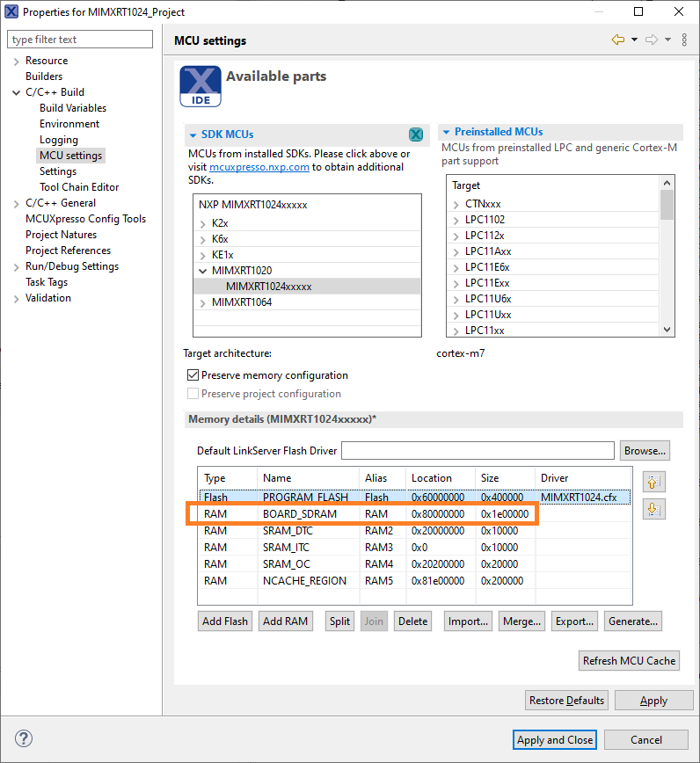Image resolution: width=700 pixels, height=763 pixels.
Task: Collapse the MIMXRT1020 family
Action: click(203, 271)
